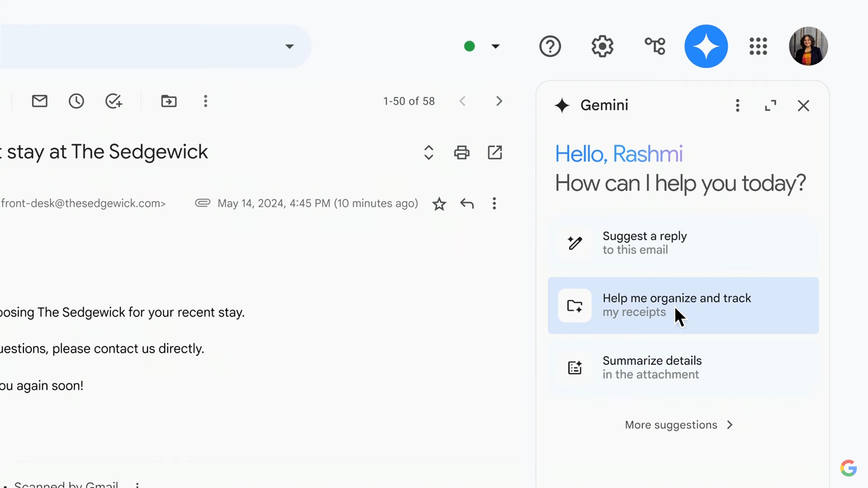
Task: Click the clock/recent activity icon
Action: 76,101
